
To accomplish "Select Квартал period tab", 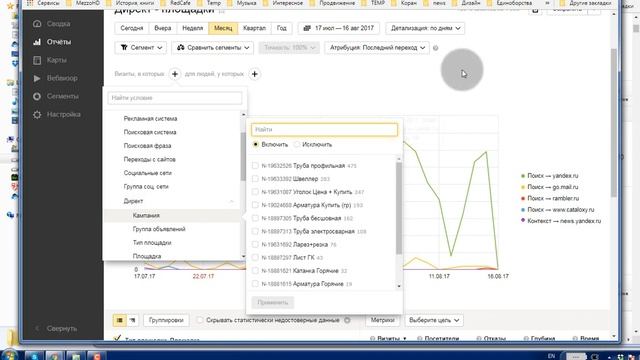I will click(254, 28).
